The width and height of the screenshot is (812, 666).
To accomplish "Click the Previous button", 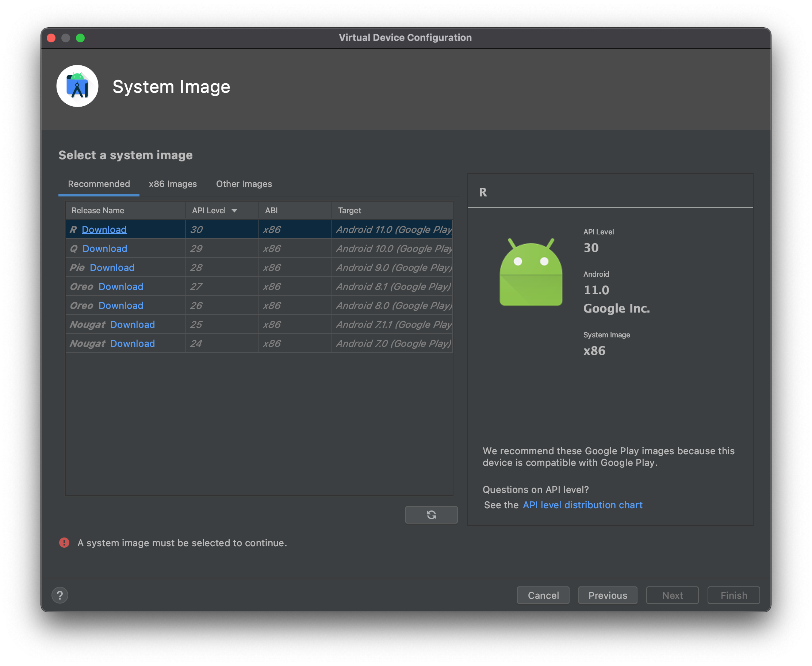I will point(608,595).
